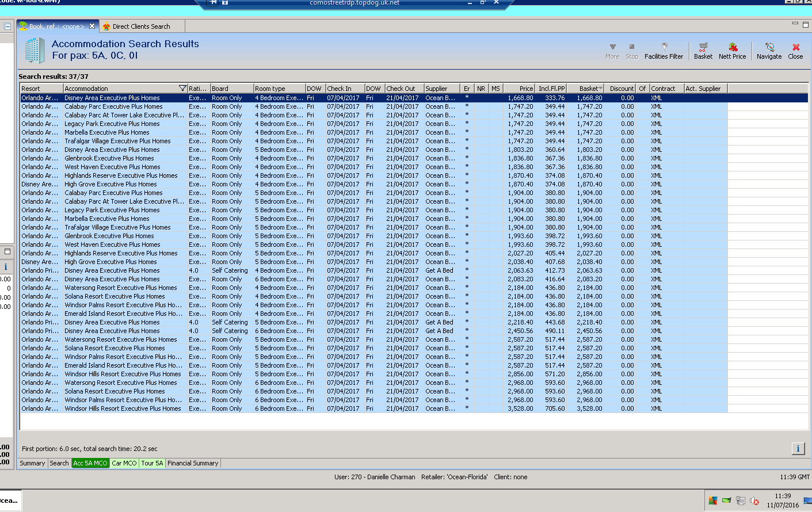Open the Search bottom tab
812x512 pixels.
point(59,463)
